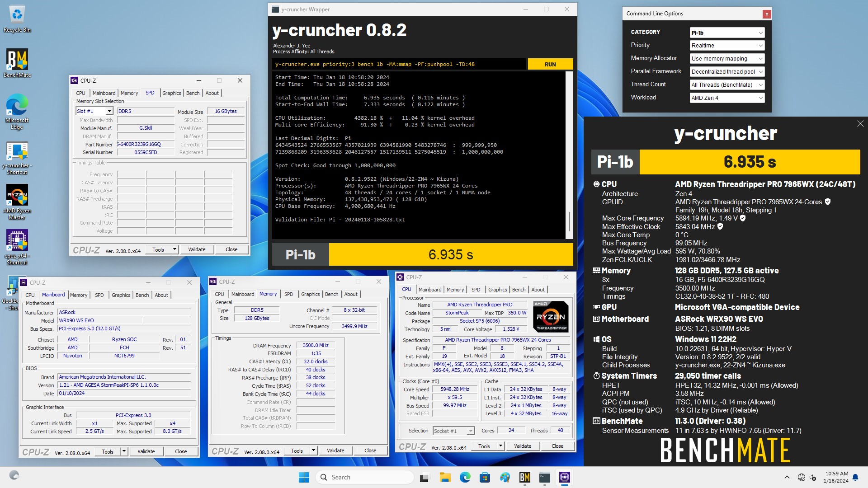Open the Edge browser taskbar icon
The image size is (868, 488).
point(465,477)
